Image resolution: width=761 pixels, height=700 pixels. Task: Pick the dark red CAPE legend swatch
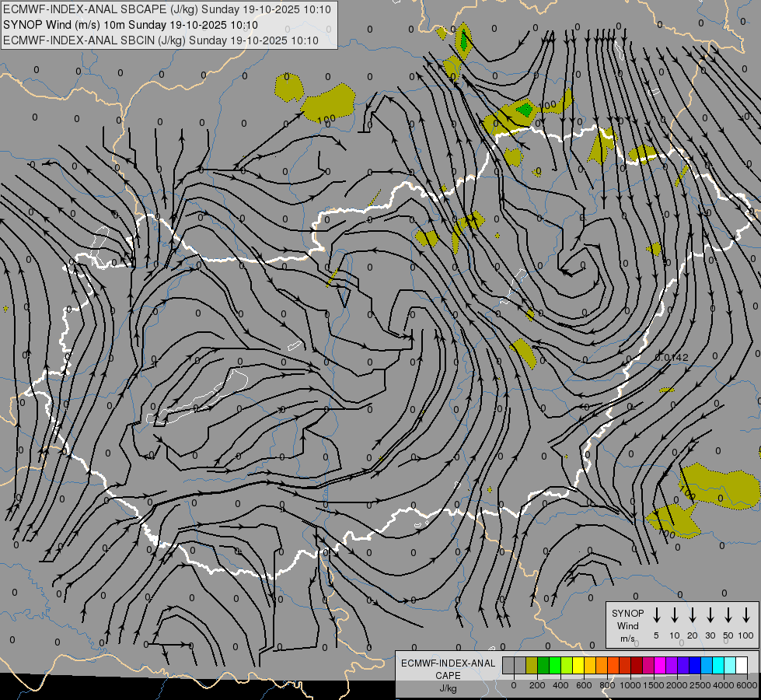click(x=637, y=665)
